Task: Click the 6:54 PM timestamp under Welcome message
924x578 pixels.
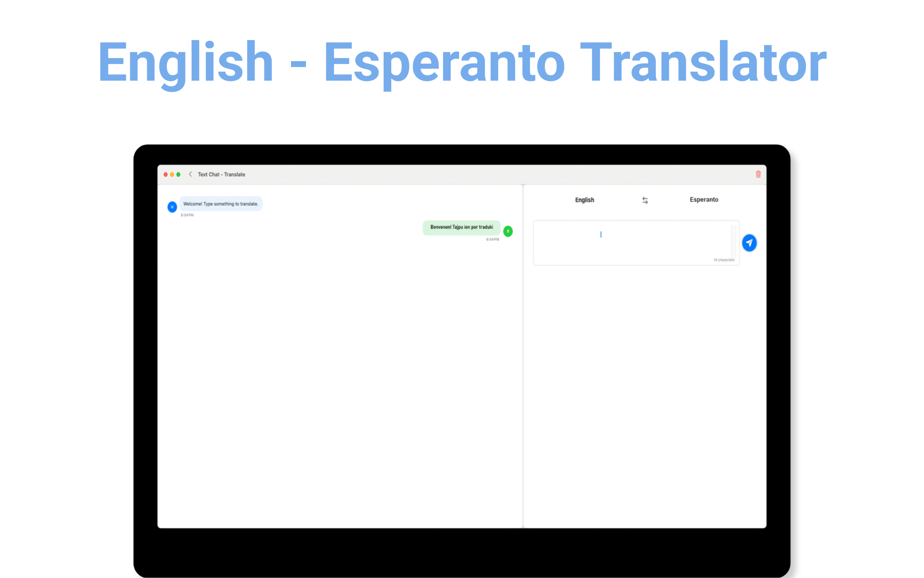Action: pos(187,215)
